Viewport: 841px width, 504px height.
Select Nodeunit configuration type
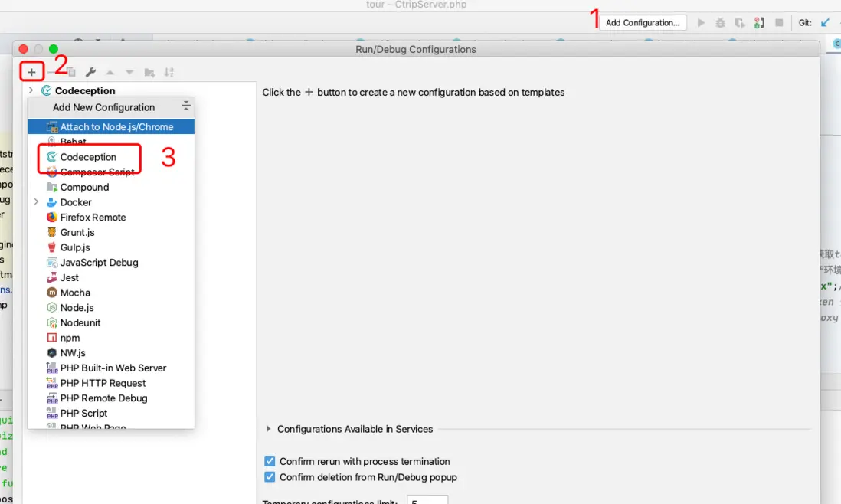111,322
